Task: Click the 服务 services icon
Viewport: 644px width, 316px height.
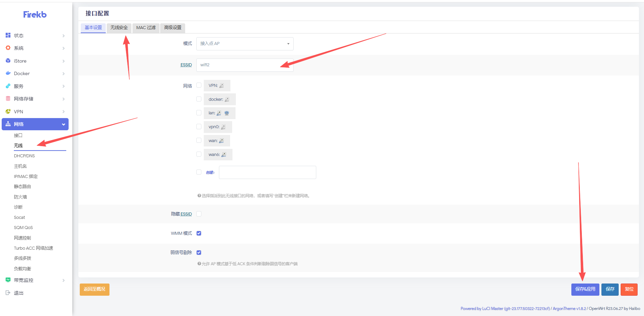Action: [8, 86]
